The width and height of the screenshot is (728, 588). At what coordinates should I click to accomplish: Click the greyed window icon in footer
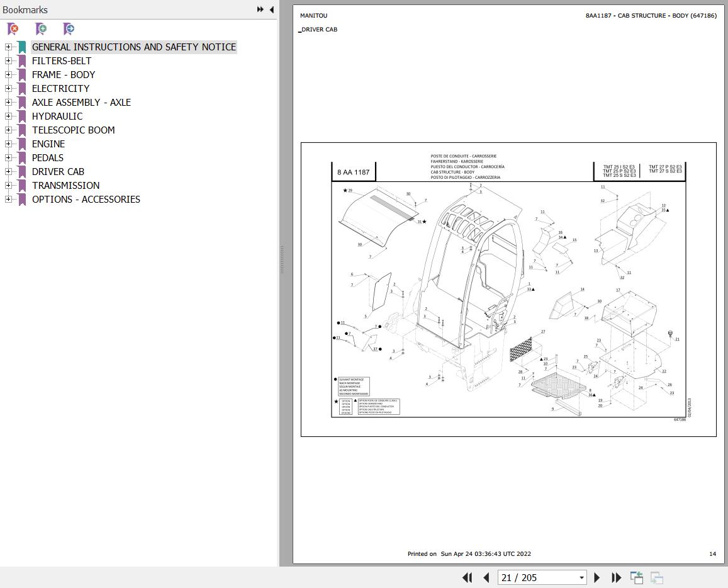(656, 577)
